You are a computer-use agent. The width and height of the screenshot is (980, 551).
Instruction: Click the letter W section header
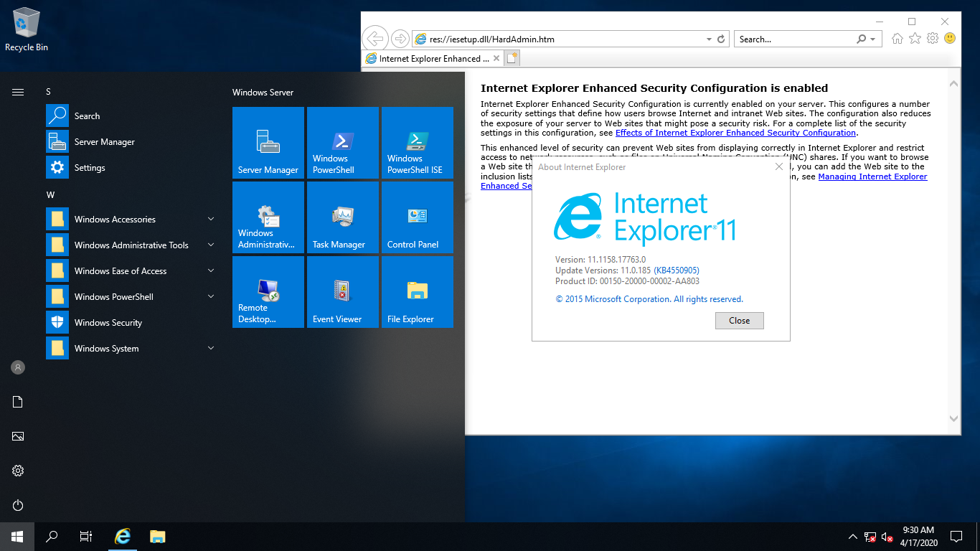50,195
